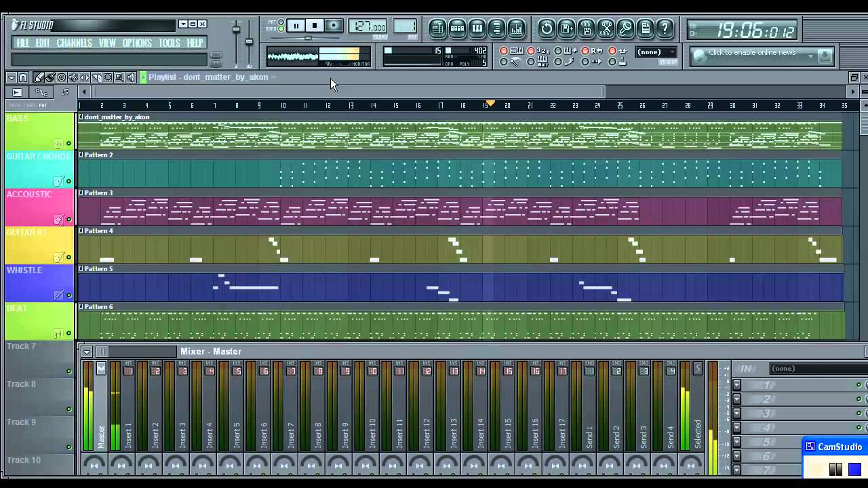Stop playback with the stop button
The height and width of the screenshot is (488, 868).
tap(315, 26)
